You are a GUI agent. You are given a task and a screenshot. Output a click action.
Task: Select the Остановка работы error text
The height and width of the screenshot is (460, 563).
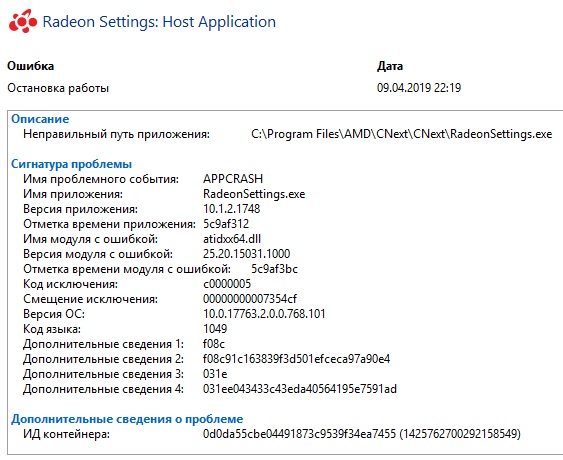tap(58, 88)
